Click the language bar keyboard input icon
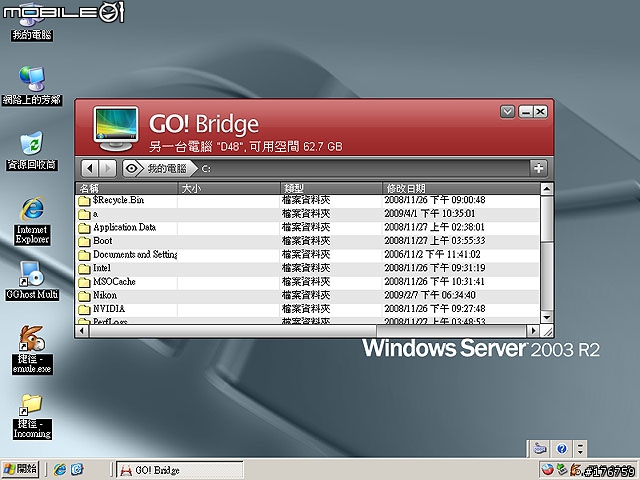This screenshot has height=480, width=640. point(540,449)
